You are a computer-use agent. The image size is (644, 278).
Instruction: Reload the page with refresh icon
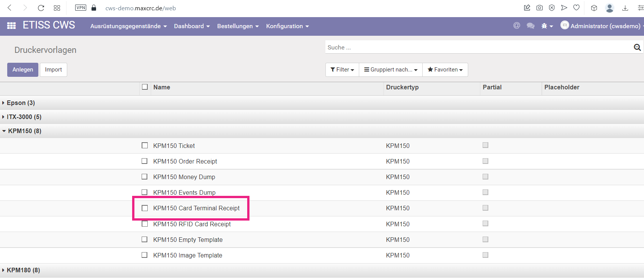click(x=41, y=8)
